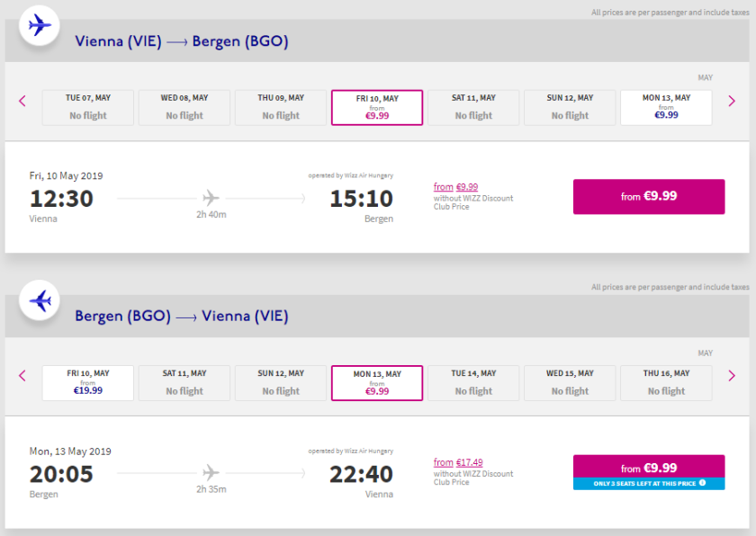Show earlier return dates with left arrow

[22, 376]
